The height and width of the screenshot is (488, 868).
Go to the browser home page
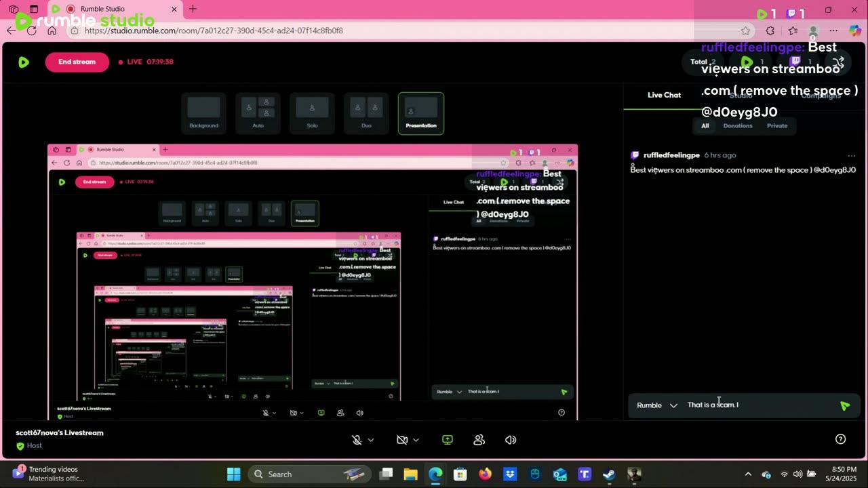[x=52, y=30]
